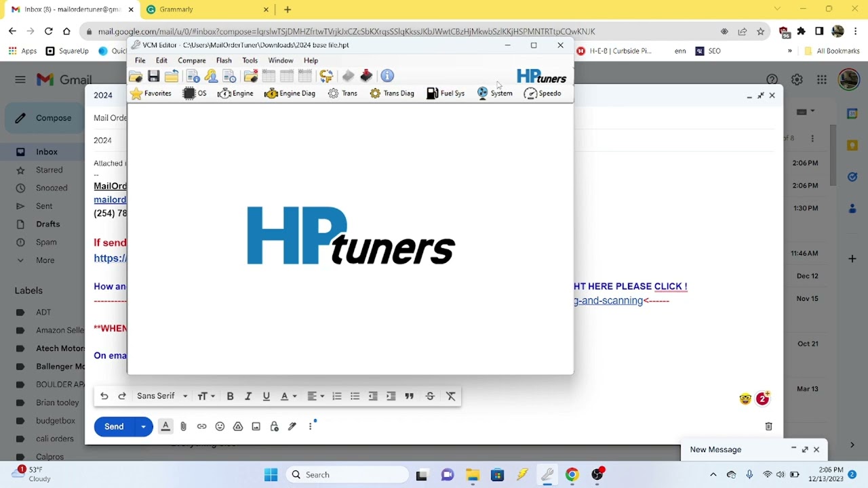868x488 pixels.
Task: Open the send options arrow next to Send
Action: pos(144,427)
